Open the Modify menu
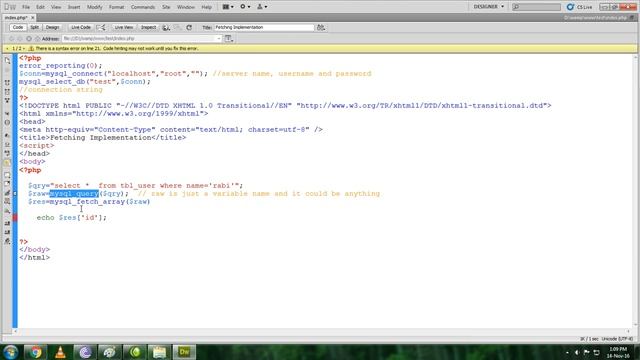Screen dimensions: 640x360 point(95,7)
